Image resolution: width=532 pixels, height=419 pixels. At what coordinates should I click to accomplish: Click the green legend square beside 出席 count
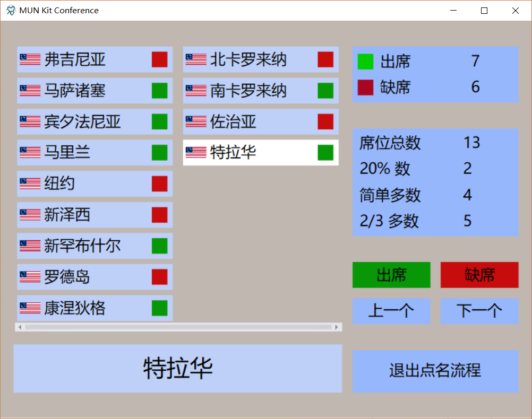point(366,62)
